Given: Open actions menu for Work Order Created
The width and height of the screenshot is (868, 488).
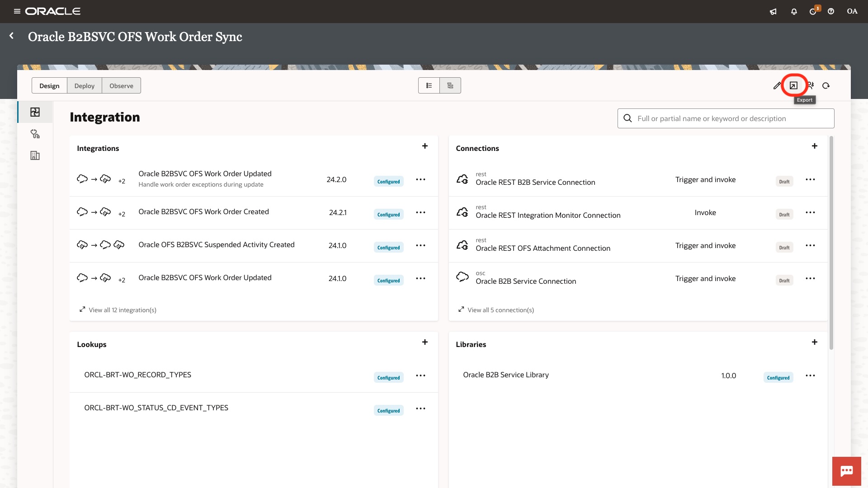Looking at the screenshot, I should pyautogui.click(x=420, y=212).
